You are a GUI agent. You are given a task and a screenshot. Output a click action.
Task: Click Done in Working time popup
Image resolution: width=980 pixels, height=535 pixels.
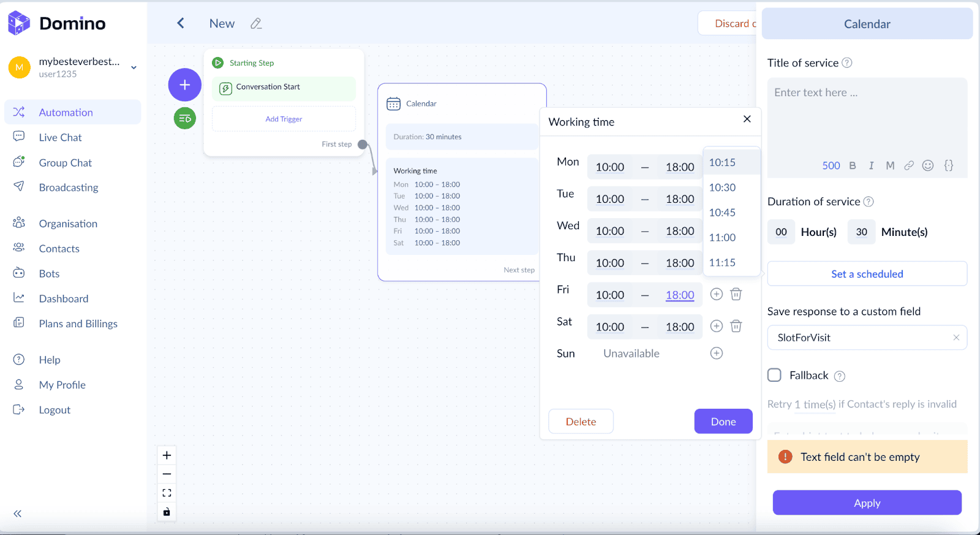pyautogui.click(x=723, y=422)
